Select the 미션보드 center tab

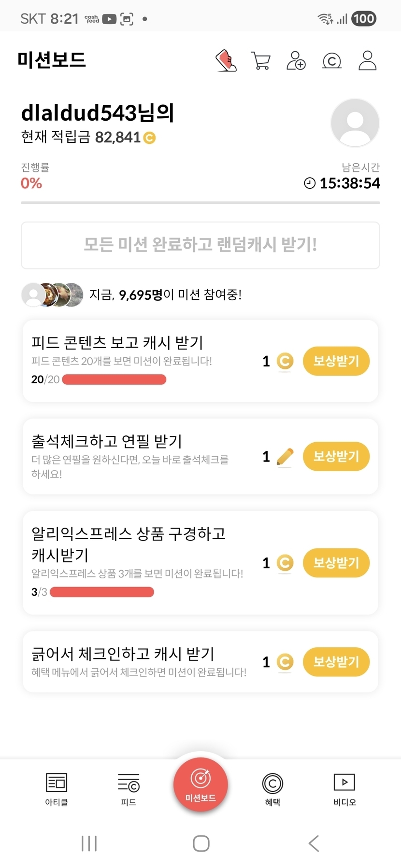[200, 785]
